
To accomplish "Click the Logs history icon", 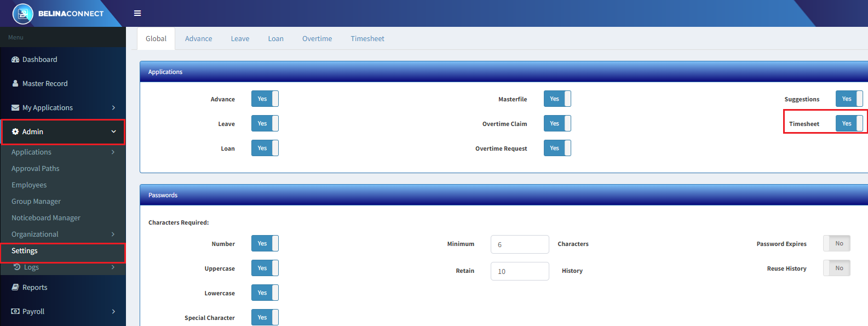I will pos(17,267).
